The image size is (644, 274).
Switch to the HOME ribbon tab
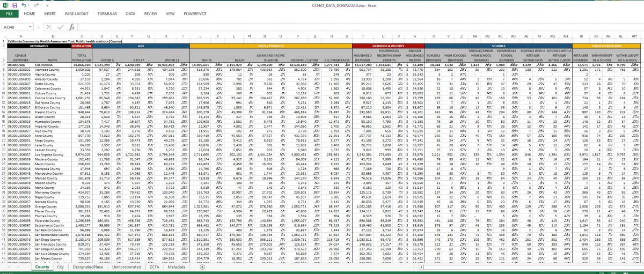pos(30,13)
